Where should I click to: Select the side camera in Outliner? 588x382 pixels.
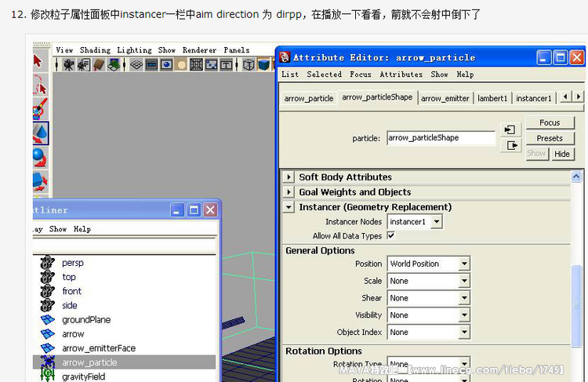click(x=70, y=305)
